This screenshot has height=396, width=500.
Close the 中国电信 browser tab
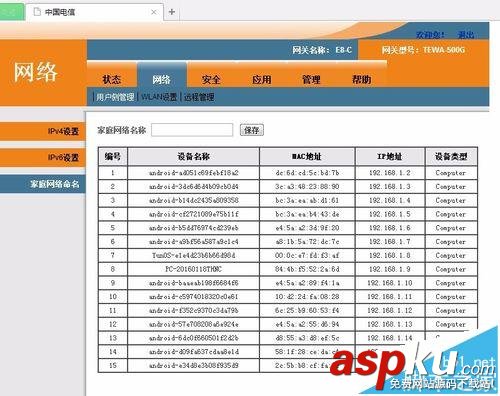point(154,12)
